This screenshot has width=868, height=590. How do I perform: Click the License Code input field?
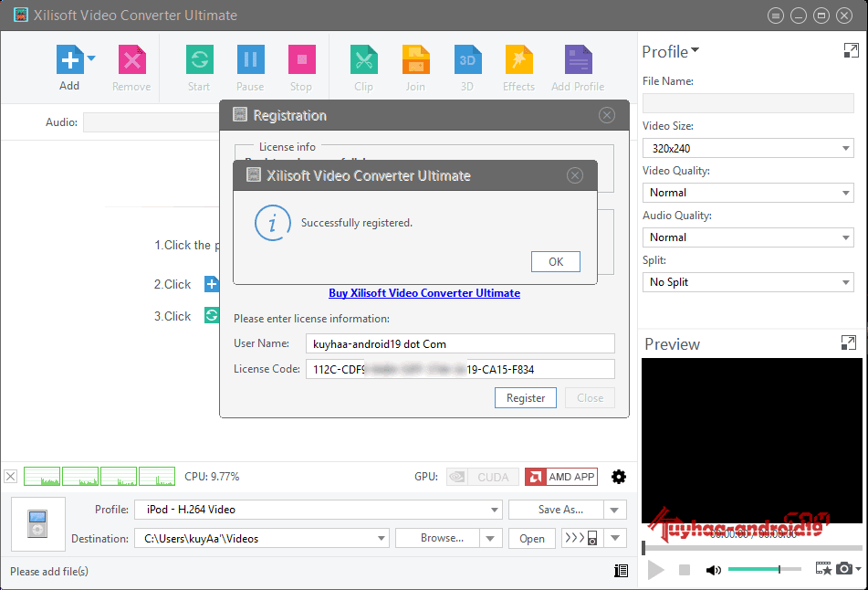(460, 369)
